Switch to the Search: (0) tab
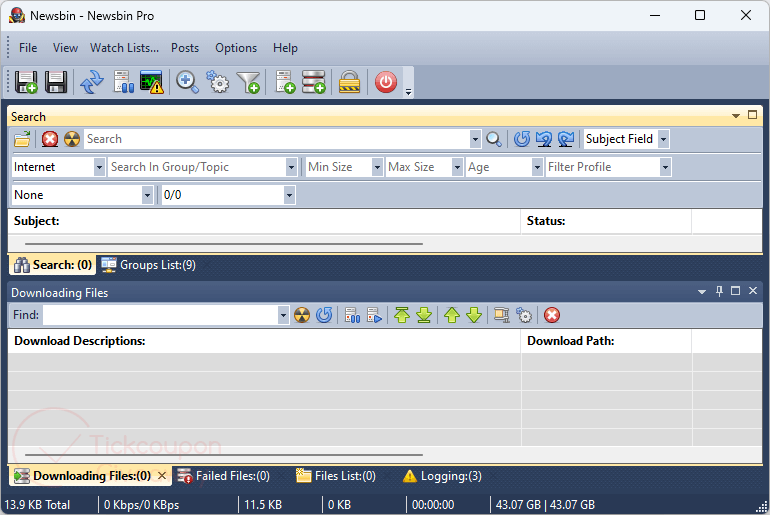 click(x=53, y=265)
